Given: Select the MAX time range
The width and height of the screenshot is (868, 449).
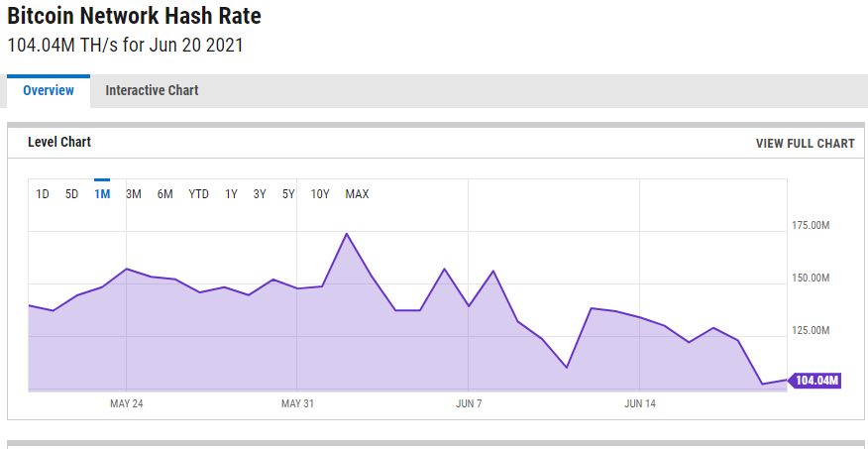Looking at the screenshot, I should pos(357,194).
